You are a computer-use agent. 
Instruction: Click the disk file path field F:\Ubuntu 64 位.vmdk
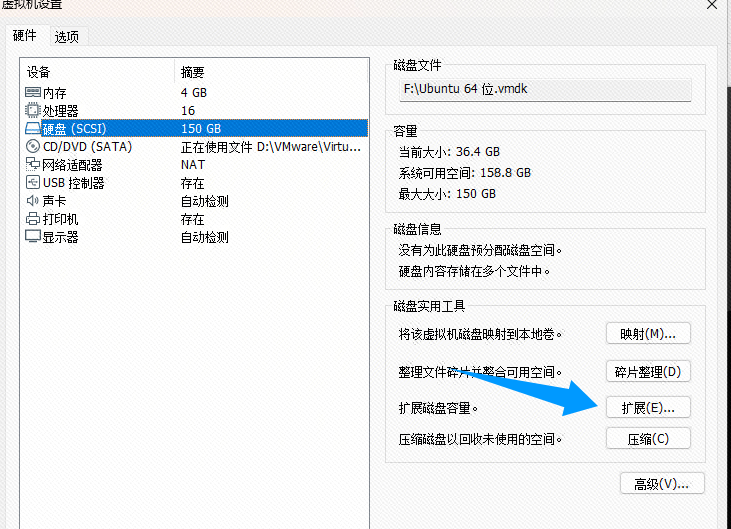point(545,89)
